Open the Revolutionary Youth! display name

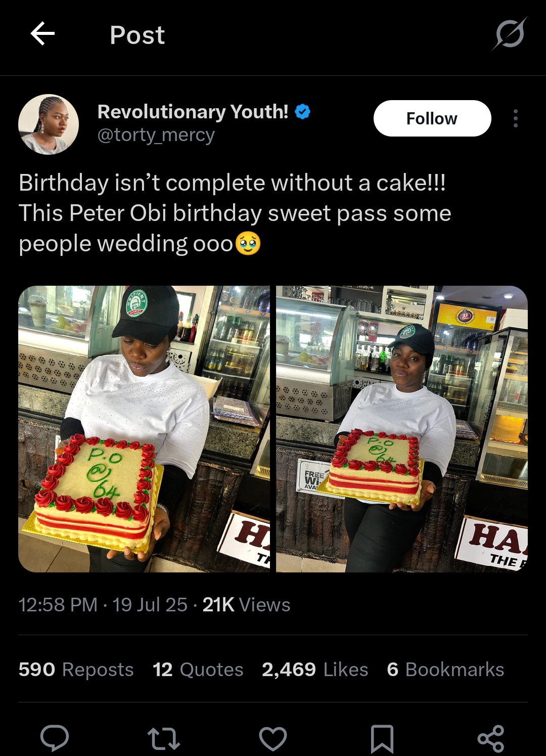pos(193,112)
